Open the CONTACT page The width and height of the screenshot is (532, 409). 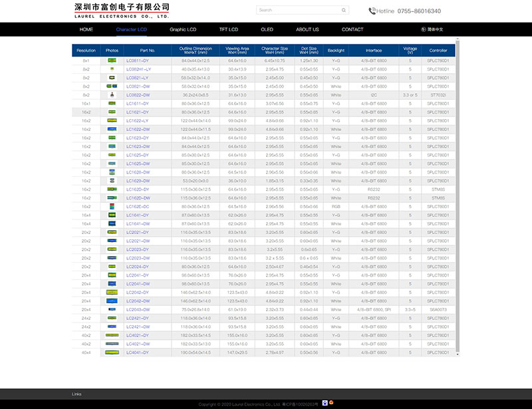click(x=352, y=30)
